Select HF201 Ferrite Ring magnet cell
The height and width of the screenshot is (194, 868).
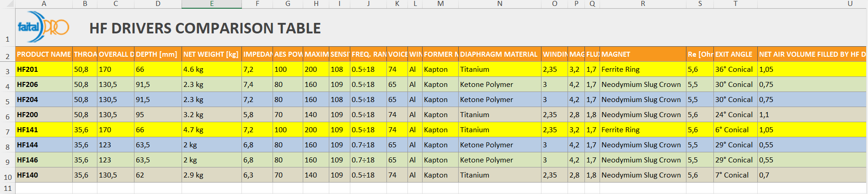[643, 70]
